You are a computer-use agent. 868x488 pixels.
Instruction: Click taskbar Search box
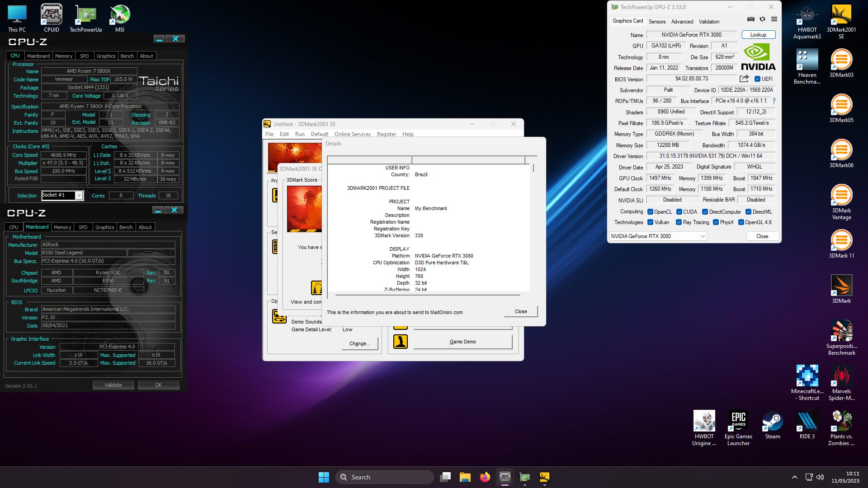(385, 477)
